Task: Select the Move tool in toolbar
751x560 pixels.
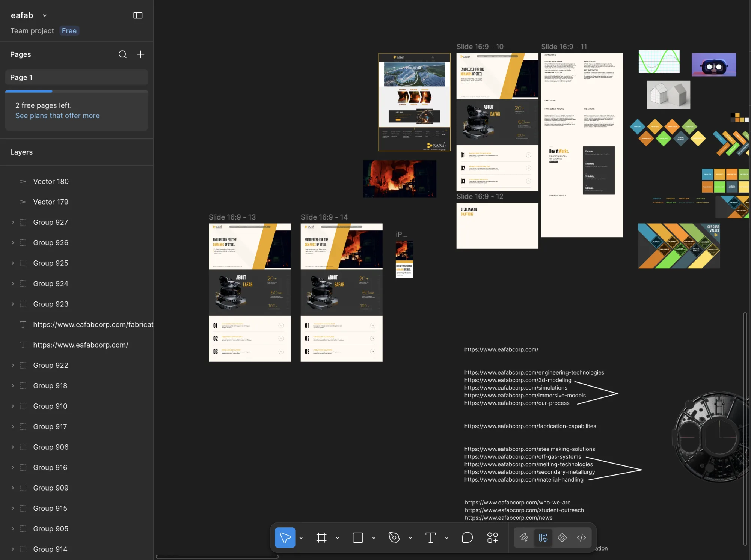Action: pyautogui.click(x=285, y=537)
